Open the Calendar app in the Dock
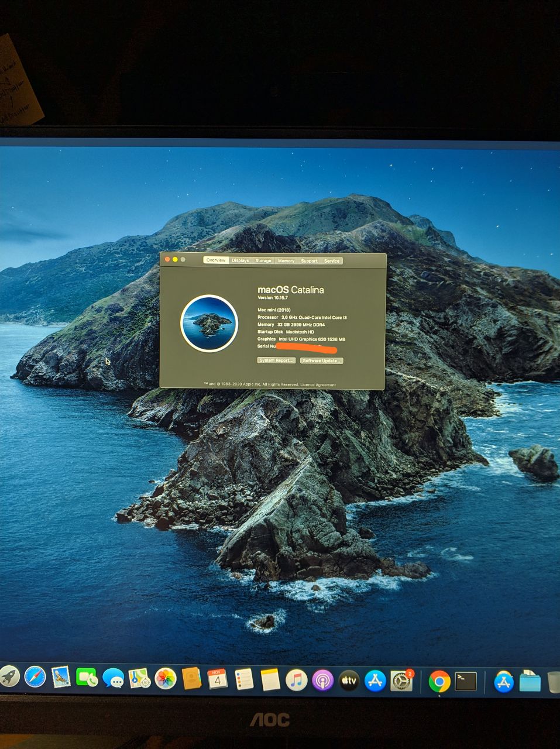560x749 pixels. pos(218,679)
